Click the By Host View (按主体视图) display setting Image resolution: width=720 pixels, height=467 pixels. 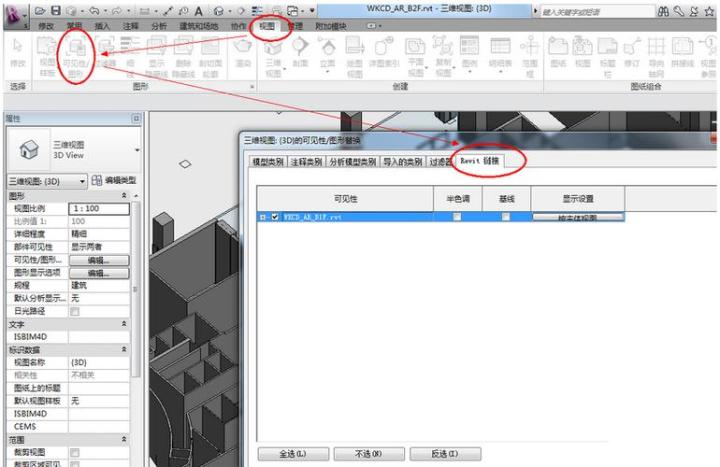tap(577, 216)
